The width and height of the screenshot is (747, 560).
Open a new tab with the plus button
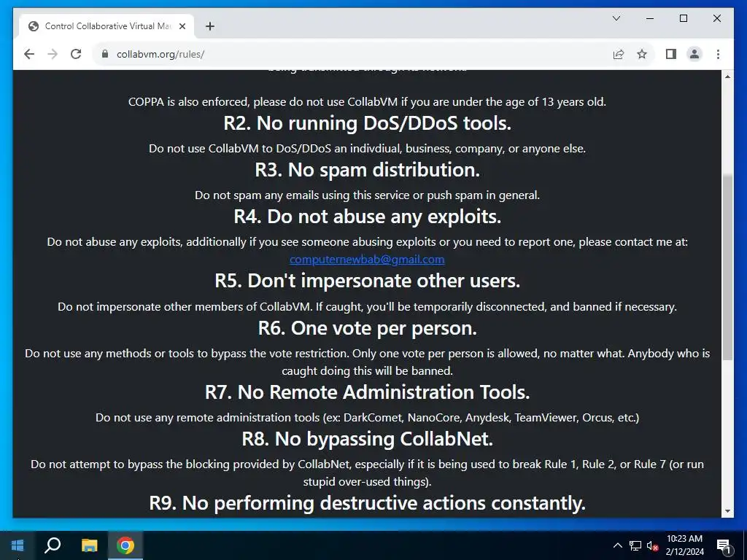[x=209, y=26]
